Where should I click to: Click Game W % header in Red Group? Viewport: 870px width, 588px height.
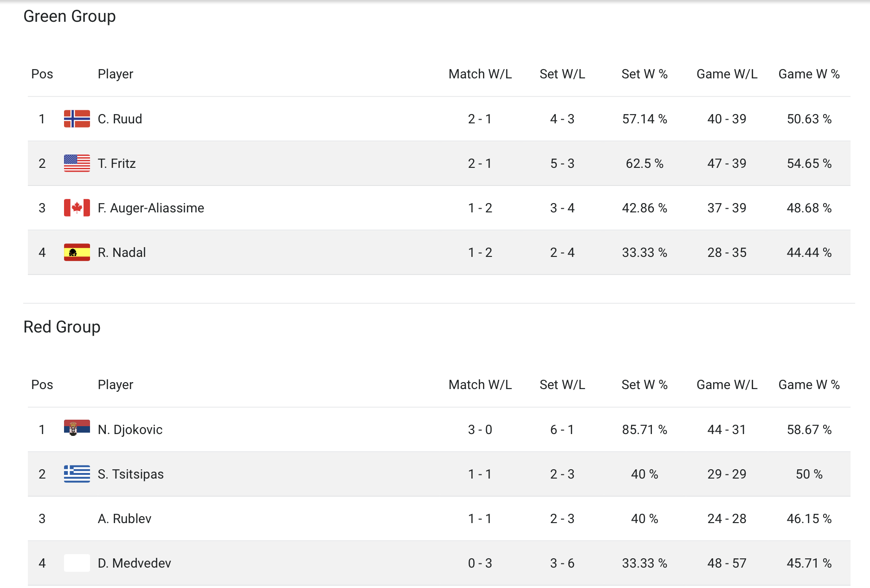809,385
